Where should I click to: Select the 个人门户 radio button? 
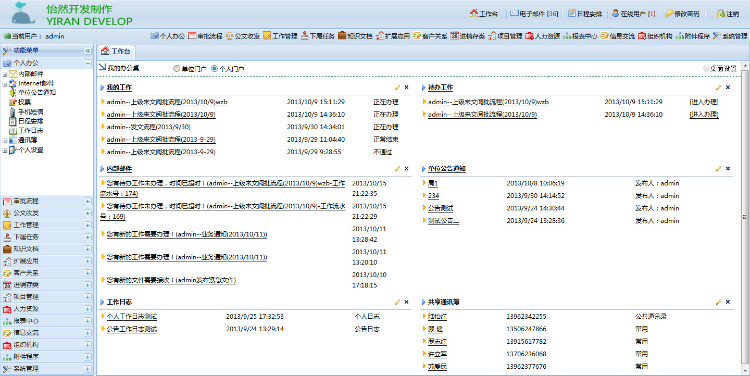point(214,69)
